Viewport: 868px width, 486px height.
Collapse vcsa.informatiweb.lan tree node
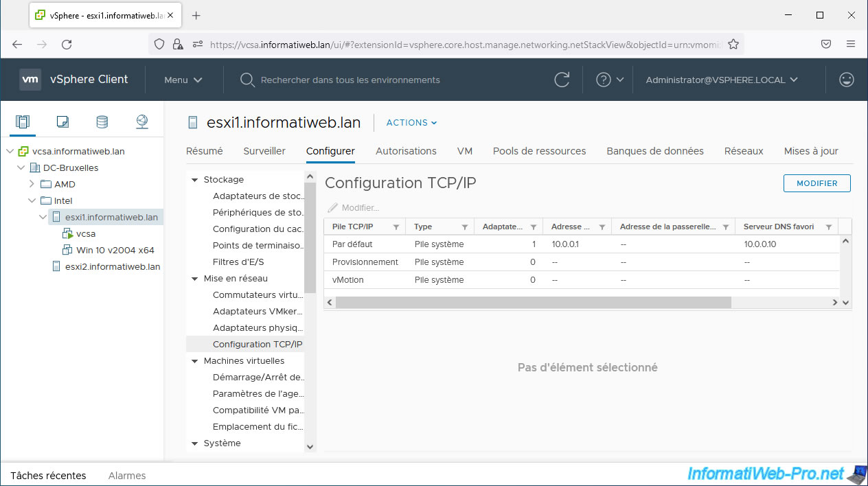(10, 152)
